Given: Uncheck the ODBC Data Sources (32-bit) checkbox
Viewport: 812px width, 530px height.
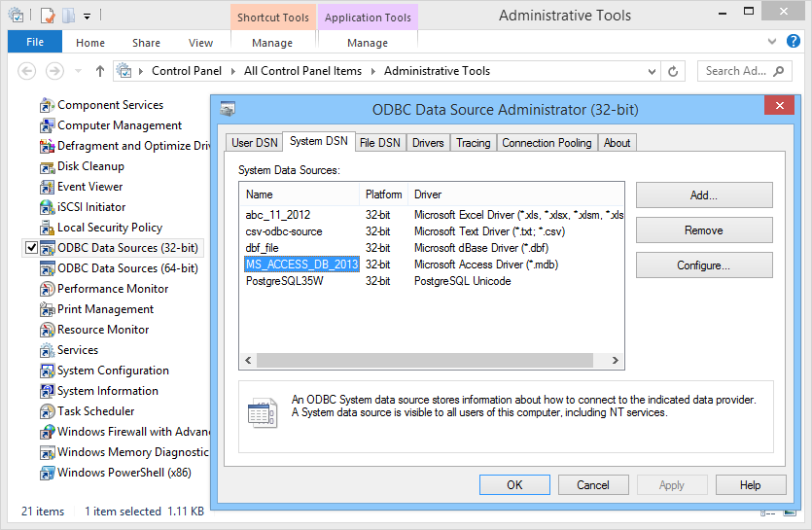Looking at the screenshot, I should [32, 248].
